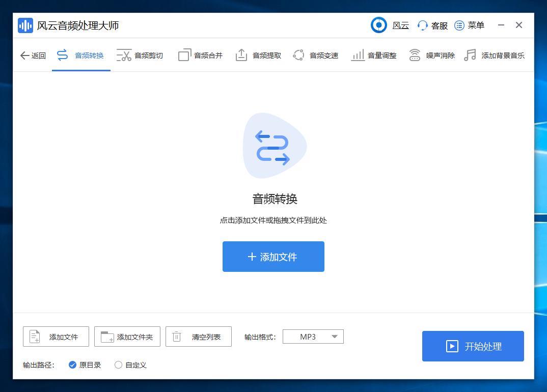Select the active 音频转换 conversion tab

pos(81,55)
